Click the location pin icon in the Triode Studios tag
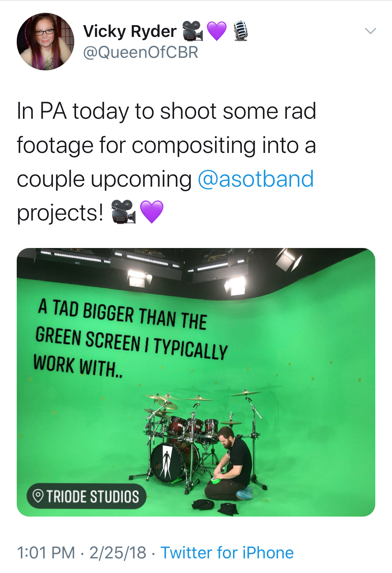The image size is (392, 573). 38,496
